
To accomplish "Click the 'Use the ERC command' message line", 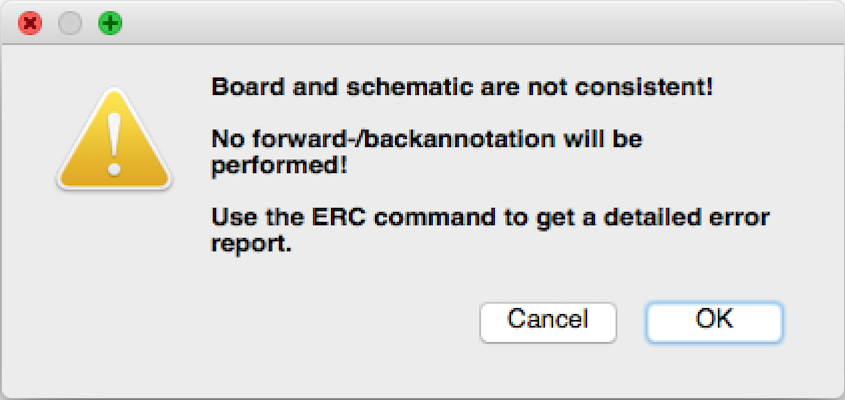I will point(490,218).
